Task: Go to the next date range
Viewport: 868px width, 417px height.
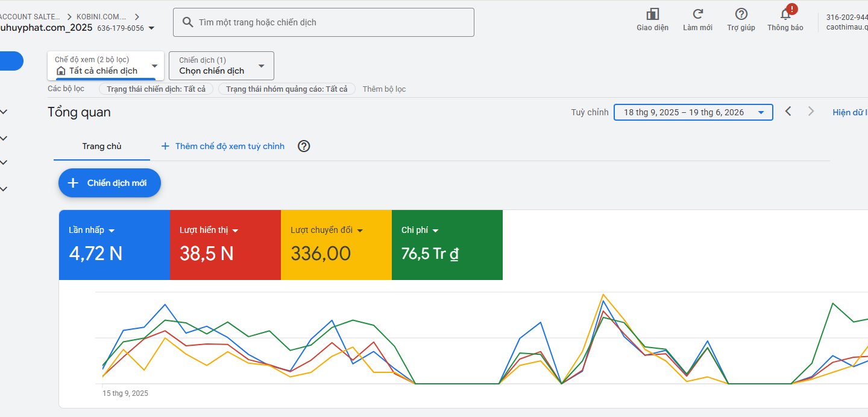Action: click(x=811, y=112)
